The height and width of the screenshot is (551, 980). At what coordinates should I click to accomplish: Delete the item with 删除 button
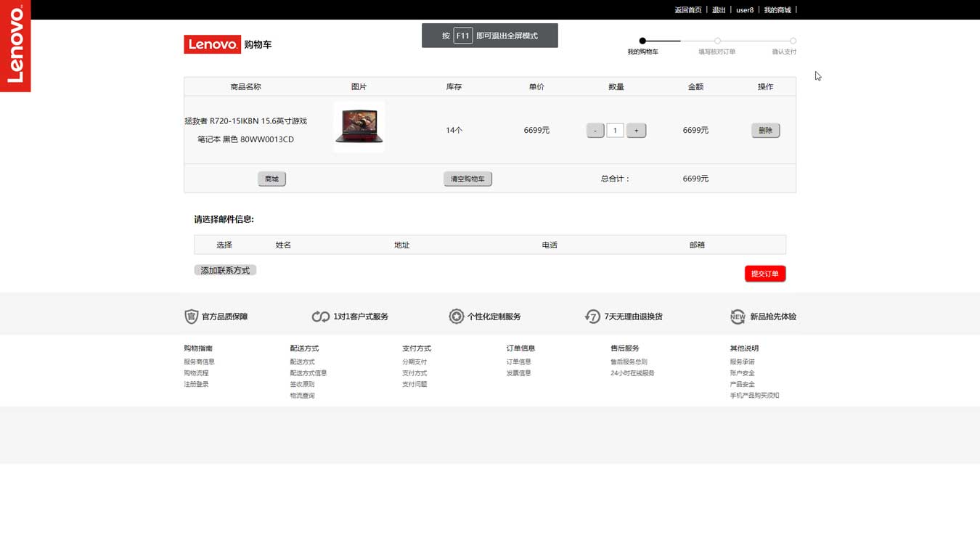765,131
